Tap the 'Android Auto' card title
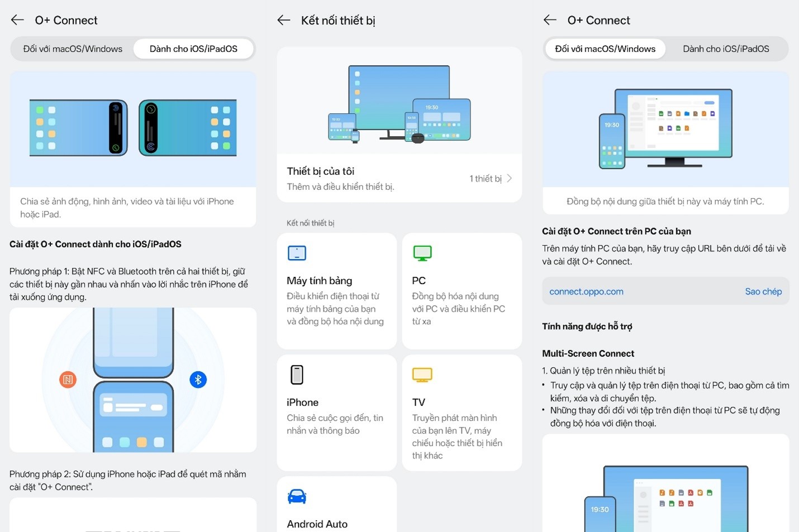 (x=317, y=524)
